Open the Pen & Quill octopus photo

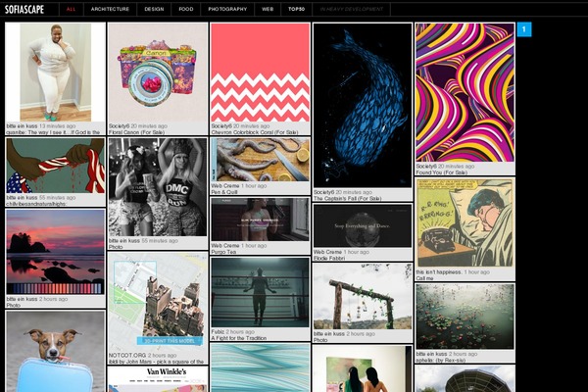[261, 160]
